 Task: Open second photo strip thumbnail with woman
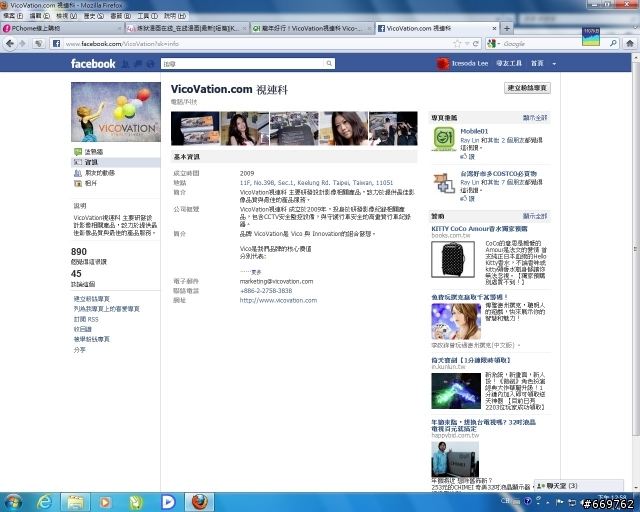pos(244,128)
